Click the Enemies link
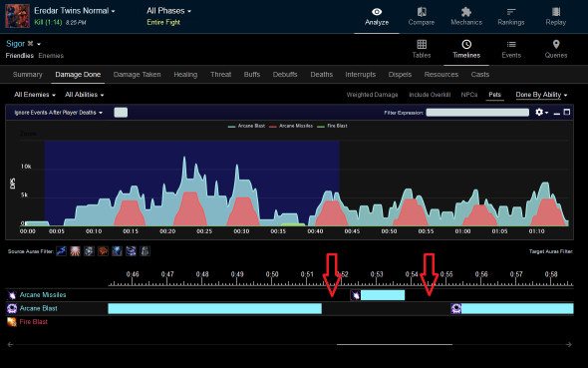 point(51,56)
